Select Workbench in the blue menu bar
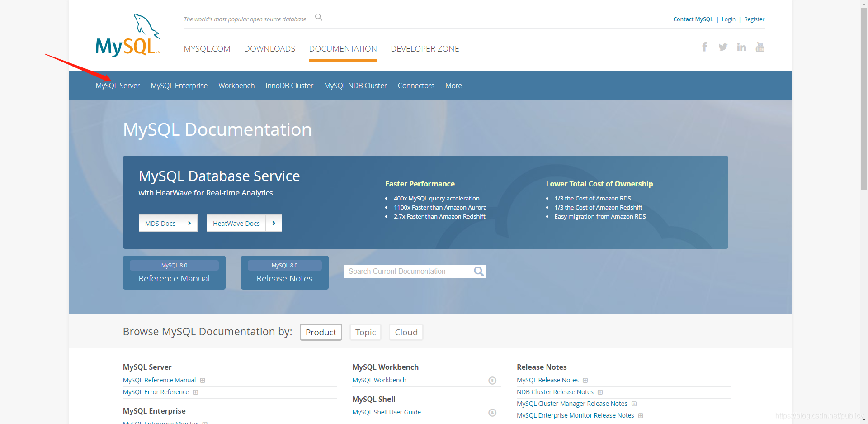 [236, 86]
